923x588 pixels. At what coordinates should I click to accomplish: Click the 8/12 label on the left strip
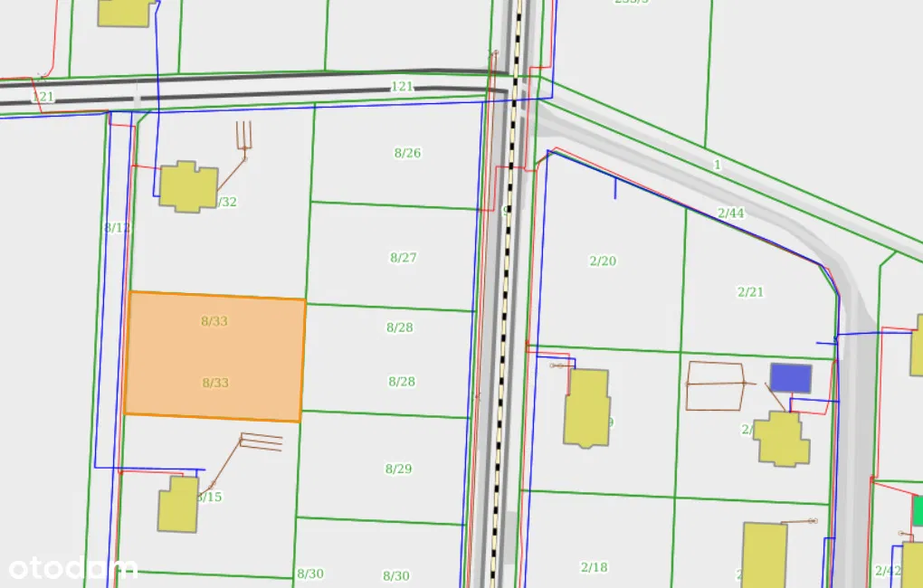point(117,228)
